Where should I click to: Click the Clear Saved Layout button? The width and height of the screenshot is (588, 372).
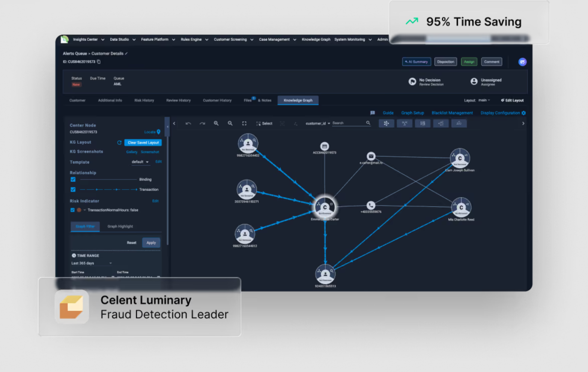[x=143, y=142]
